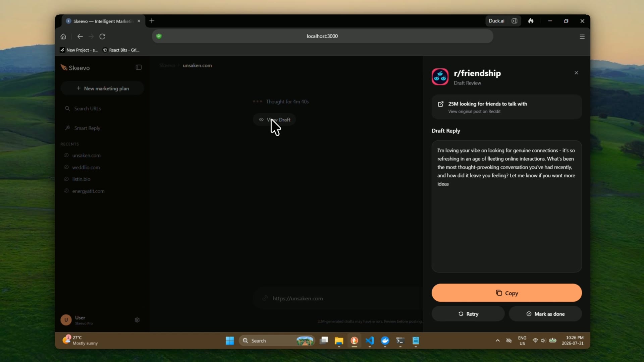
Task: Click the Thought for 4m 40s label
Action: [287, 102]
